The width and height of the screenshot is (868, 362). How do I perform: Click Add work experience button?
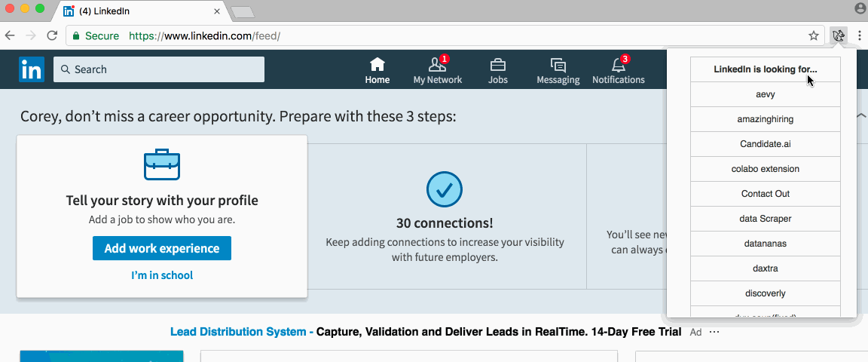pos(162,248)
